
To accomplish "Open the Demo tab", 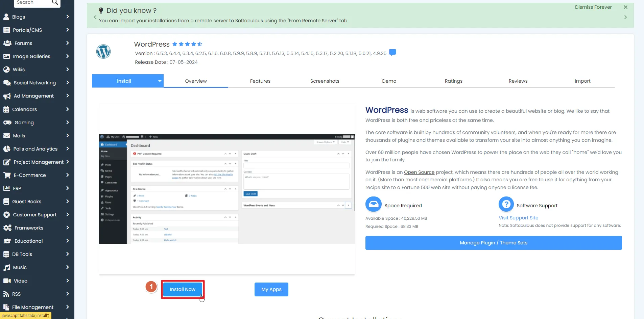I will point(389,81).
